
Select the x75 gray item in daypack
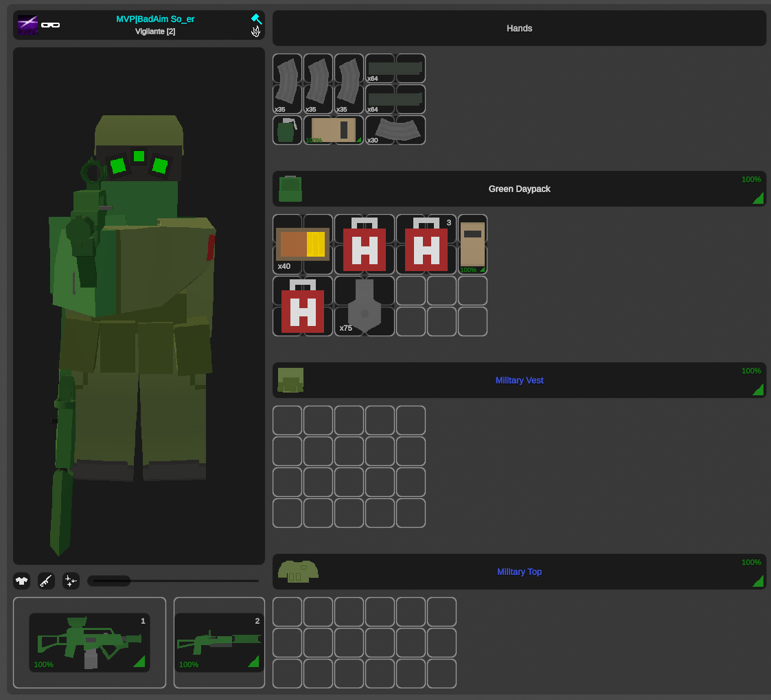(x=364, y=306)
